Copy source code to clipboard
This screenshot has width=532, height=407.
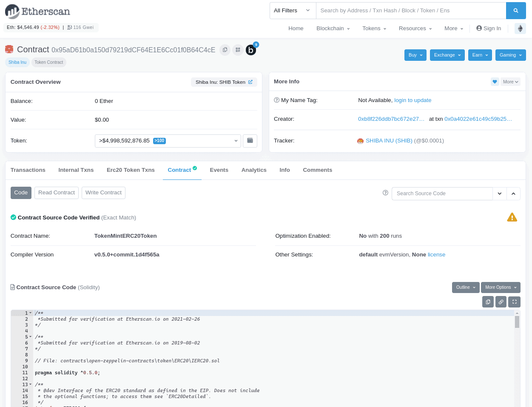pyautogui.click(x=488, y=302)
